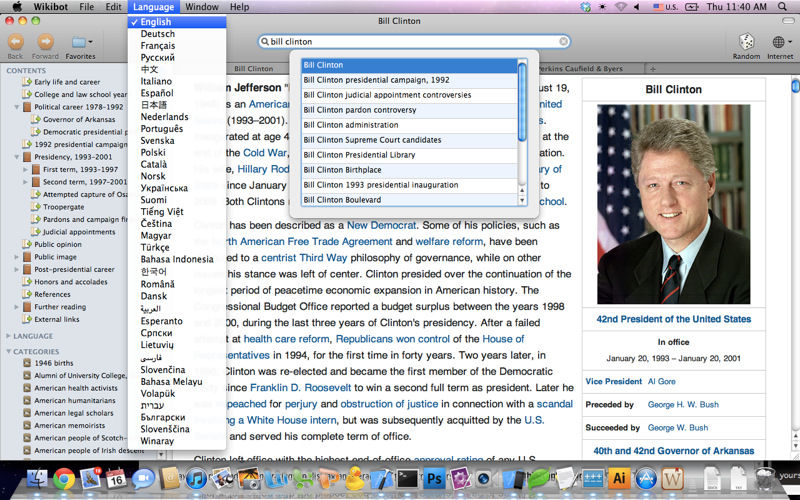Screen dimensions: 800x500
Task: Collapse the Political career 1978-1992 section
Action: pos(16,107)
